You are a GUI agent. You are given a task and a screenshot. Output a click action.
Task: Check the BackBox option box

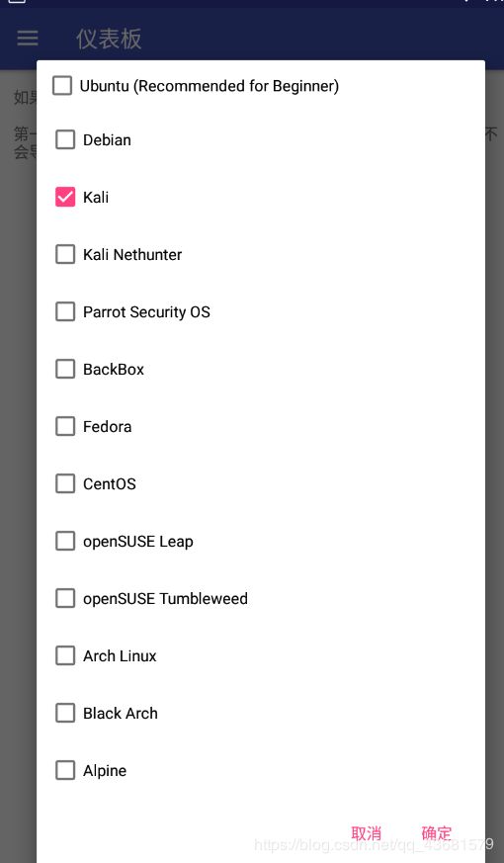65,369
